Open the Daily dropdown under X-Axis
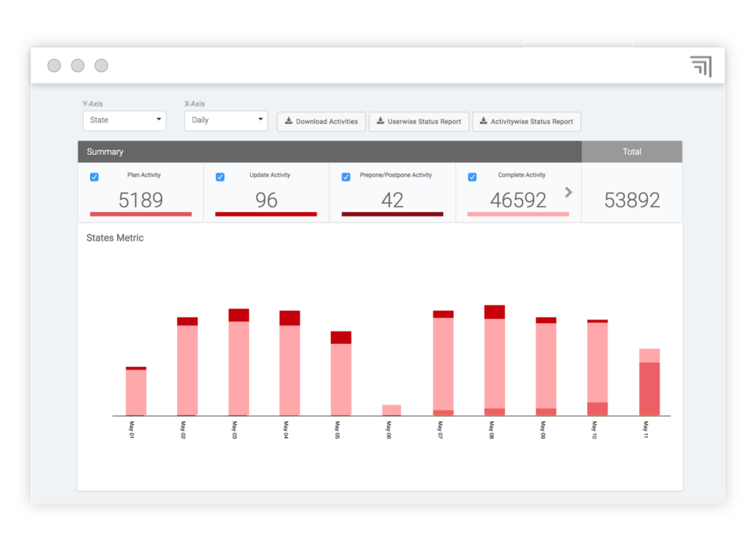Viewport: 756px width, 544px height. tap(225, 120)
